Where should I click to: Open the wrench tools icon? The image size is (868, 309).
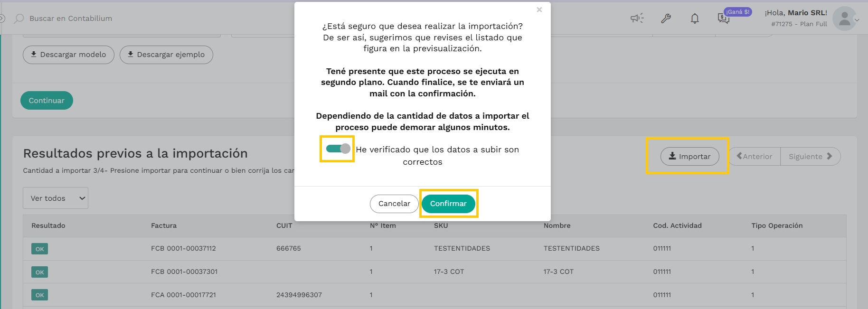(666, 19)
